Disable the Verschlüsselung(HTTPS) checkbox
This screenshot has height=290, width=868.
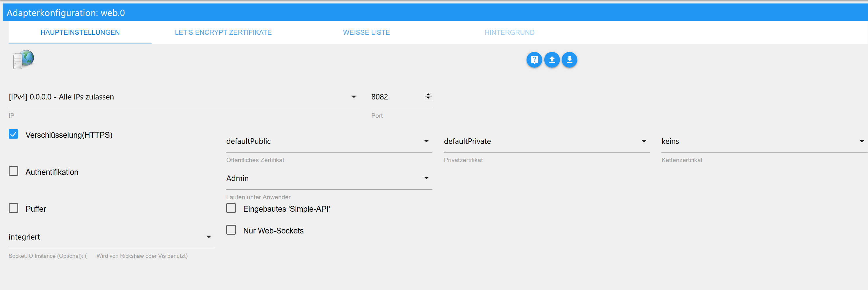13,134
